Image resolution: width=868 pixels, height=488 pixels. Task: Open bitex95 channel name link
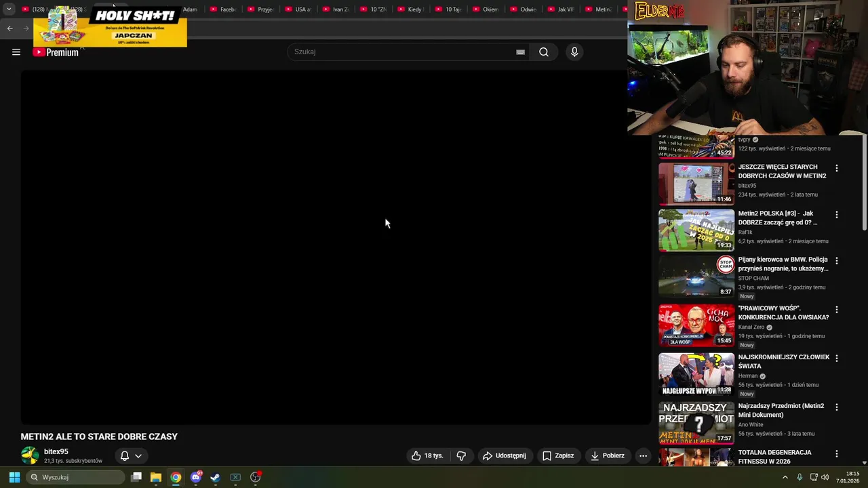[56, 451]
